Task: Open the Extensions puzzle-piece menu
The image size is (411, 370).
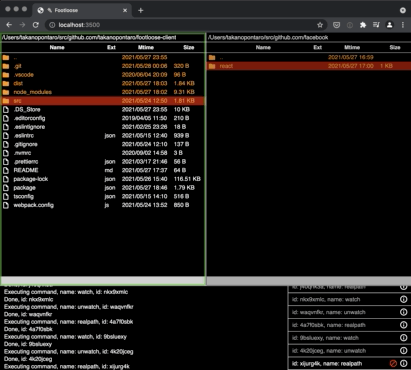Action: (x=363, y=25)
